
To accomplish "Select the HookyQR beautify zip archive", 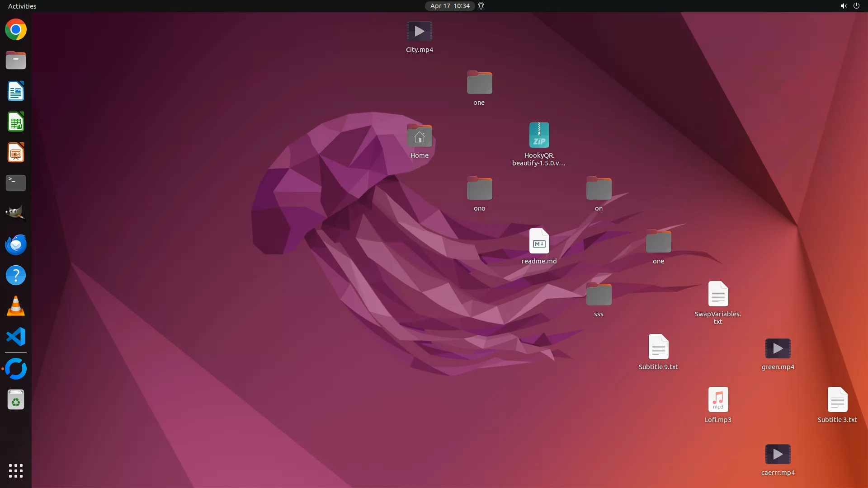I will pyautogui.click(x=539, y=135).
